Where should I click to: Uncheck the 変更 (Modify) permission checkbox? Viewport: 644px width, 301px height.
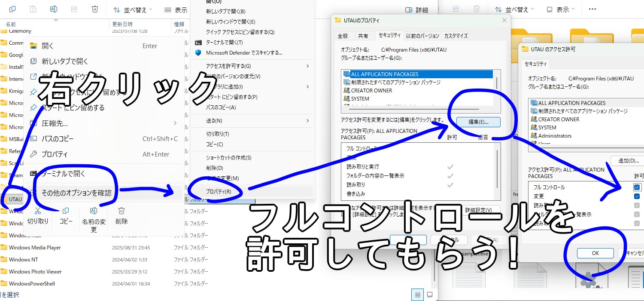[x=637, y=196]
